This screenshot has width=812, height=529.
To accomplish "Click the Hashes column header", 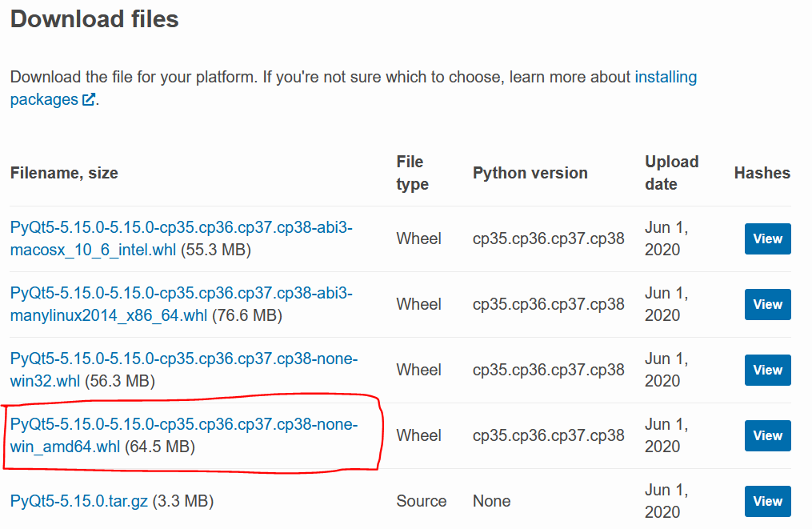I will (x=762, y=172).
